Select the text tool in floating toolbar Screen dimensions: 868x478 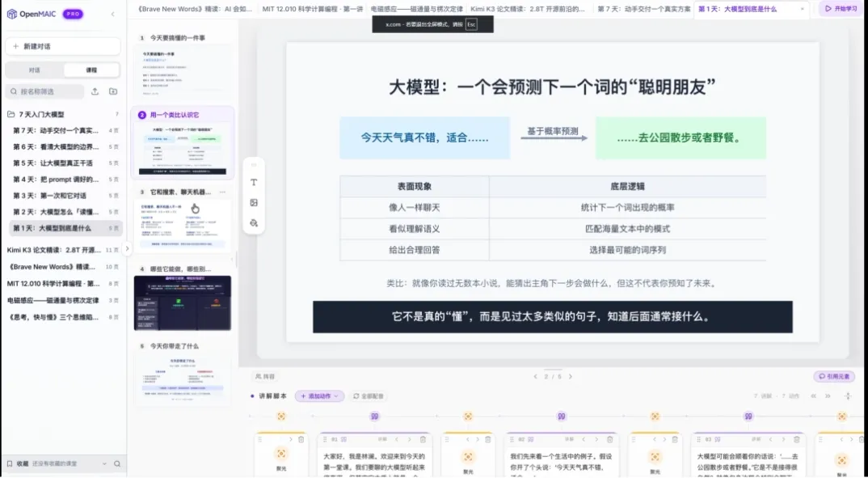pyautogui.click(x=254, y=182)
